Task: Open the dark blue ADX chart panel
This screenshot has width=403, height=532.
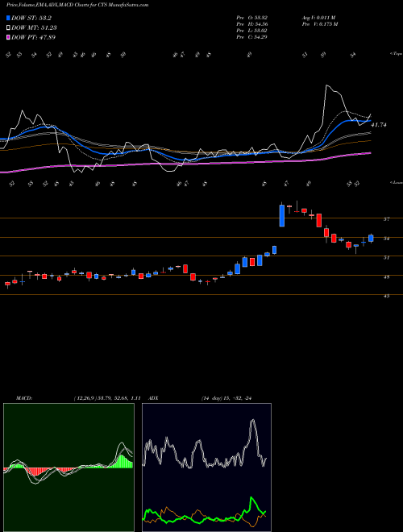Action: [206, 468]
